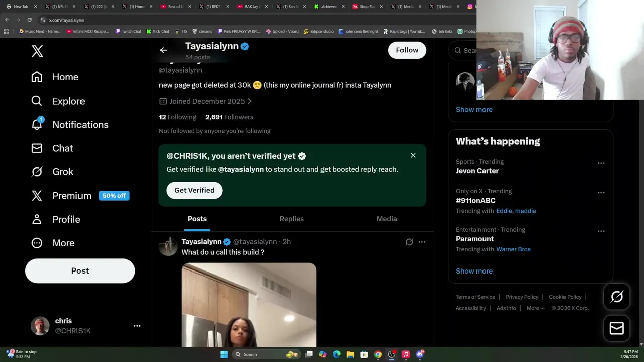Click the Grok icon on the post
The width and height of the screenshot is (644, 362).
click(x=409, y=242)
